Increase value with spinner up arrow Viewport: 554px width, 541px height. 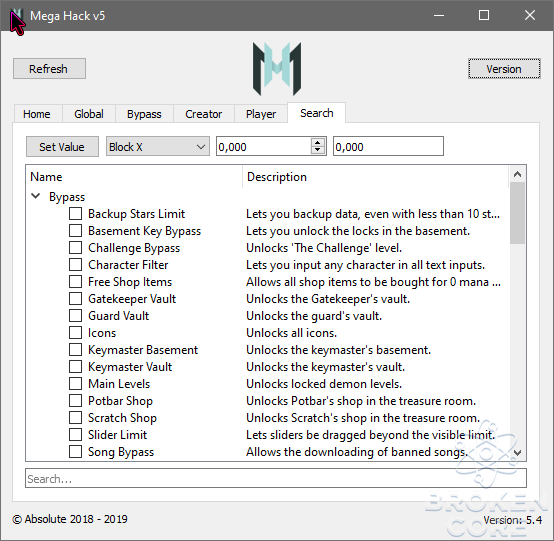click(x=318, y=142)
